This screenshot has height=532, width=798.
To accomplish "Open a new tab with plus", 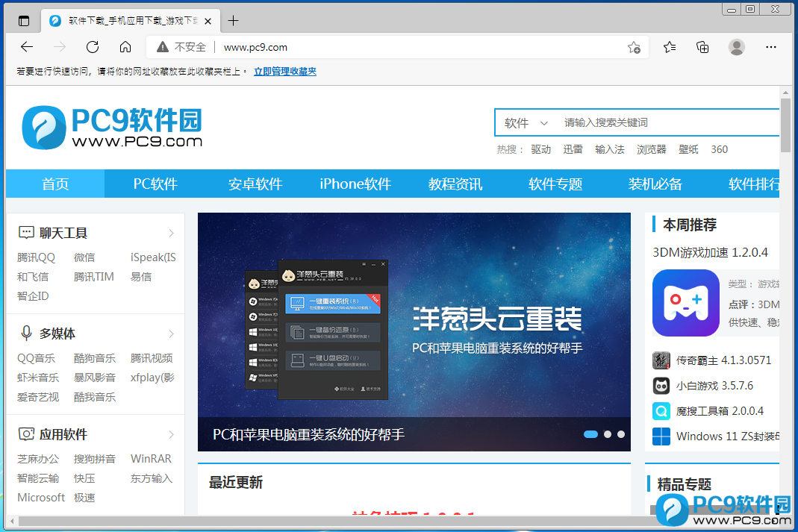I will [233, 21].
